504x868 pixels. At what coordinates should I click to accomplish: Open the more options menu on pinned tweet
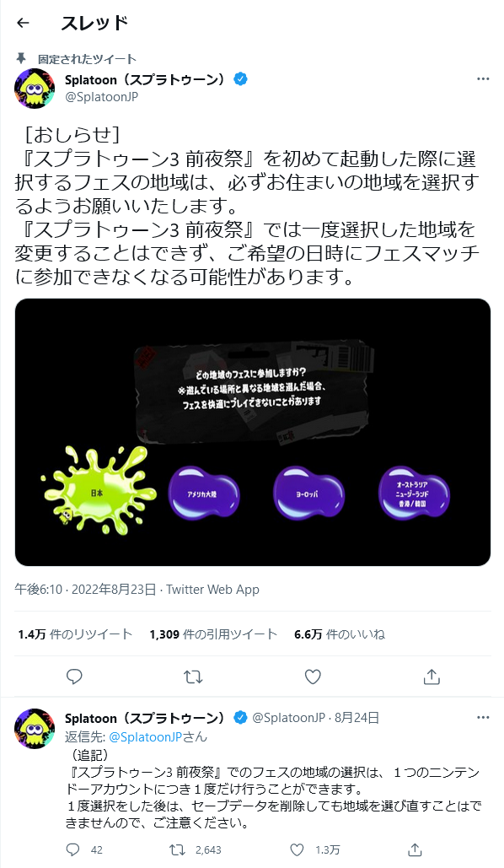pos(482,79)
